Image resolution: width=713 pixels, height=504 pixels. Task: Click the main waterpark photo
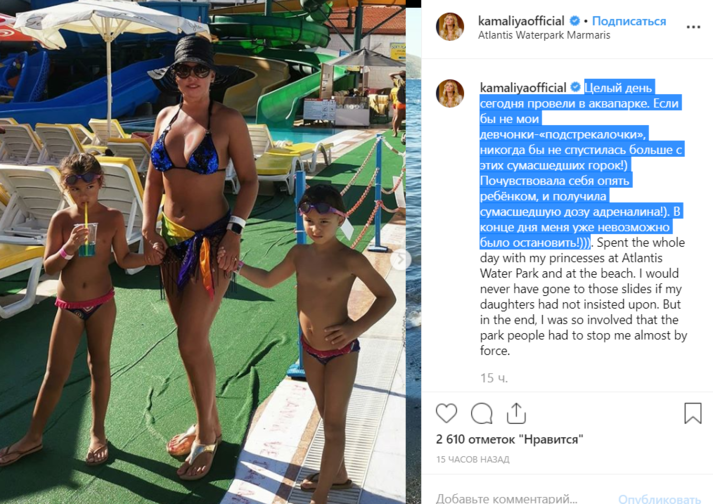[203, 252]
